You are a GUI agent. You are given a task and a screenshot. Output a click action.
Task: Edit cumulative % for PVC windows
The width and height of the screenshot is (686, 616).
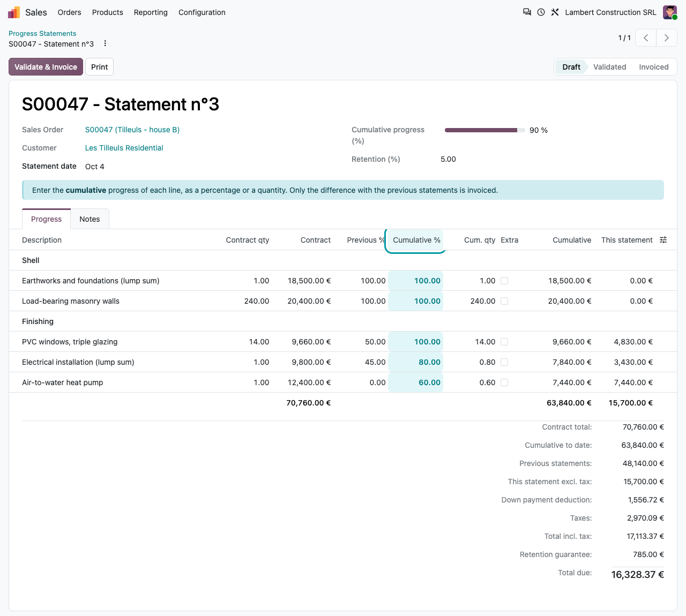tap(415, 342)
